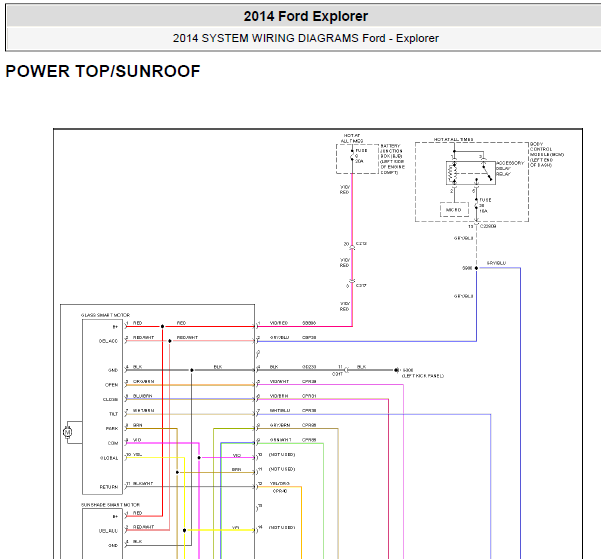Click the FUSE 15A label in BCM
This screenshot has height=559, width=601.
point(485,206)
